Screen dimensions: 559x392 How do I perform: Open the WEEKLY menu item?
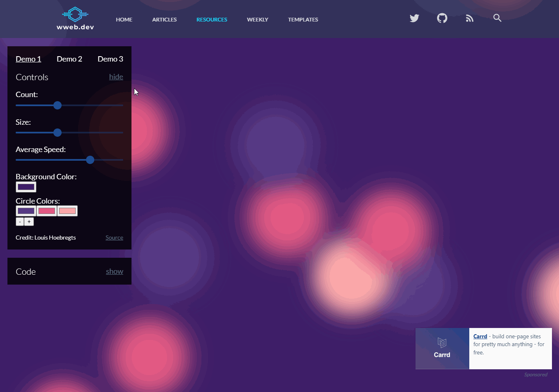coord(258,19)
